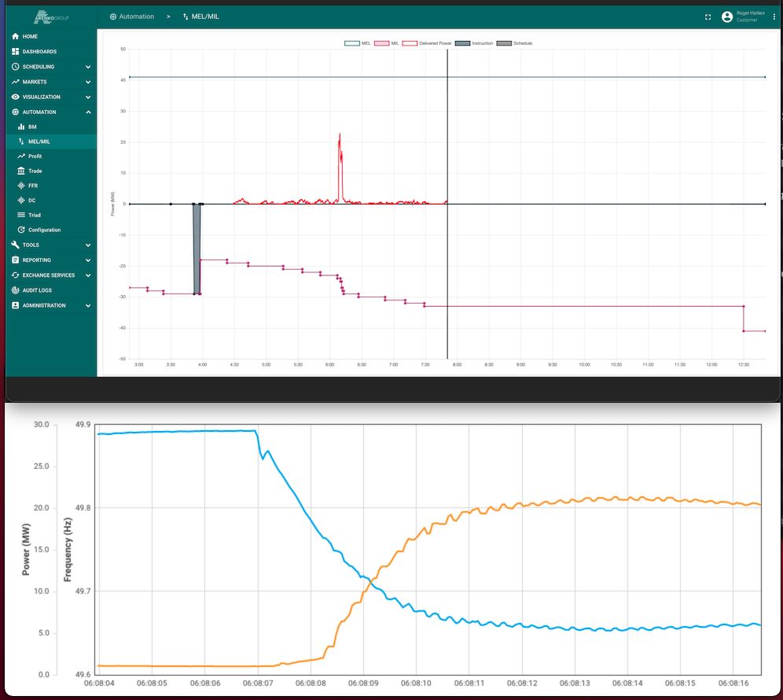Click the MEL/MIL breadcrumb text
This screenshot has height=700, width=783.
coord(205,17)
